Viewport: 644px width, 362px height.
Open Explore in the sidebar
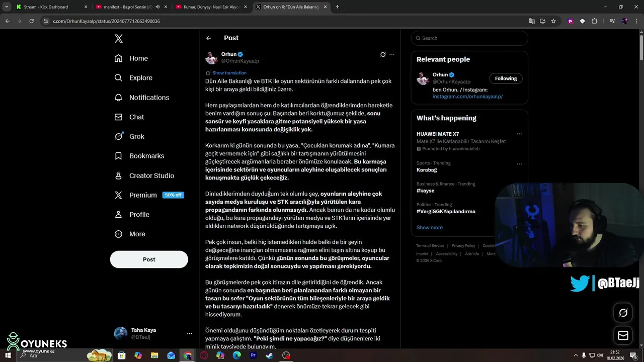tap(133, 78)
